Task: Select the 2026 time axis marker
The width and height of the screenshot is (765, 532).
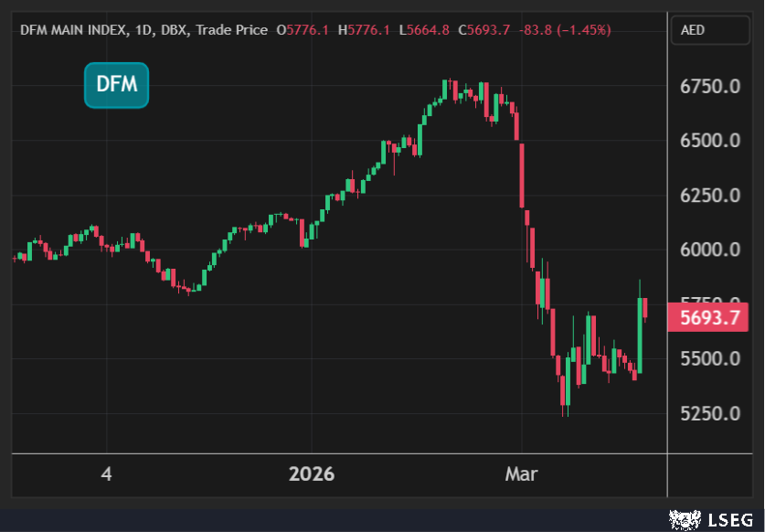Action: click(312, 474)
